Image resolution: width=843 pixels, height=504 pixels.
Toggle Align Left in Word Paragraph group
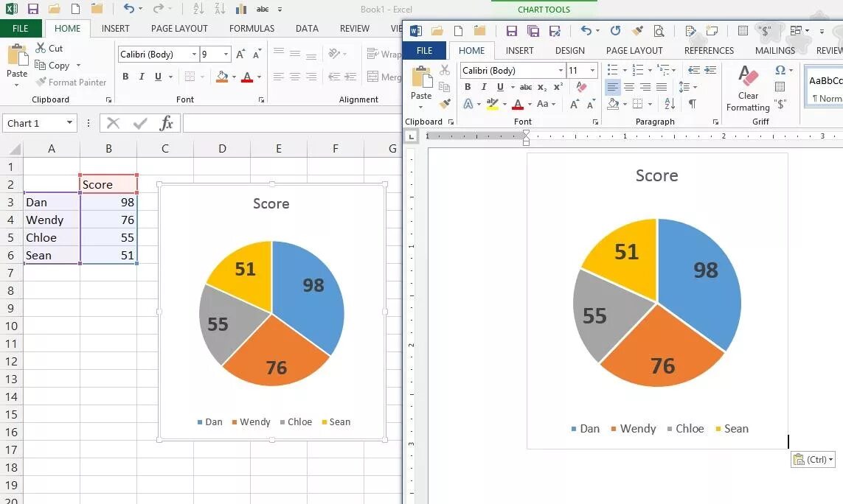(612, 86)
